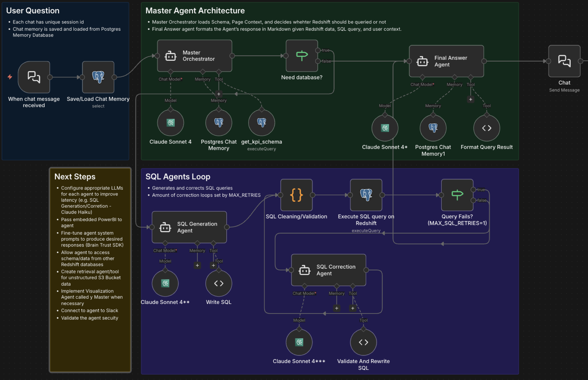Screen dimensions: 588x380
Task: Open the Chat Send Message node
Action: (x=564, y=61)
